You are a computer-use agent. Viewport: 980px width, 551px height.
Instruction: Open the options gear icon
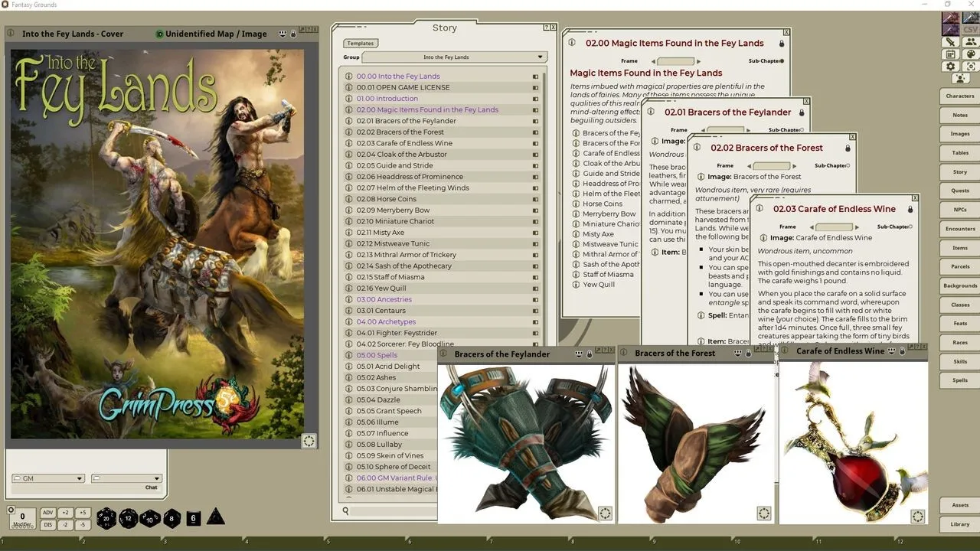coord(950,67)
